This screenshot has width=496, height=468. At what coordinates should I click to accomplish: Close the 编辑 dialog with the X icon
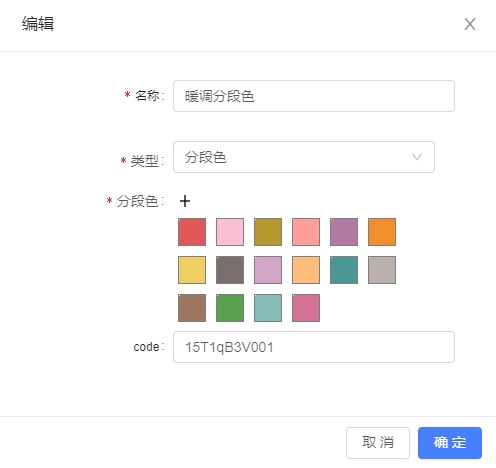coord(470,24)
